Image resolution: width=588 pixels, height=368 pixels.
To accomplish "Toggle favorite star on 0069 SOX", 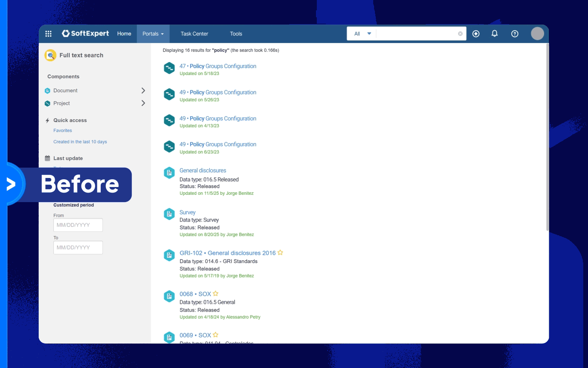I will (x=216, y=335).
